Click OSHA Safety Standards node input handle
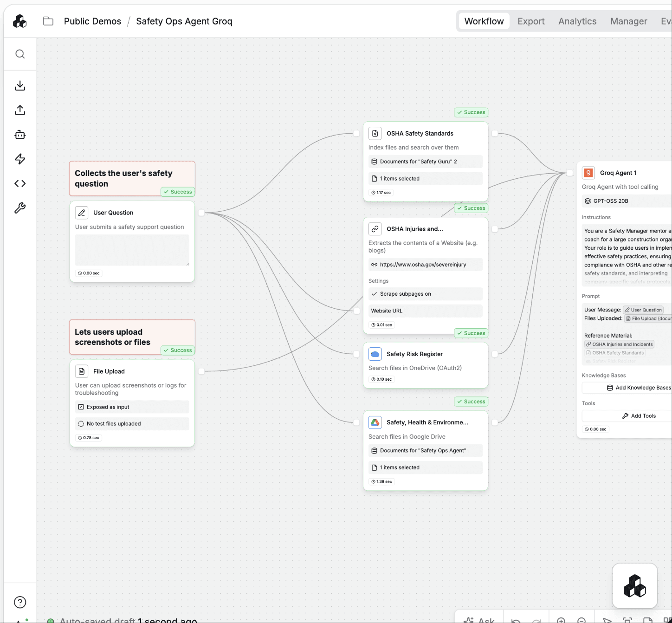Image resolution: width=672 pixels, height=623 pixels. click(356, 133)
